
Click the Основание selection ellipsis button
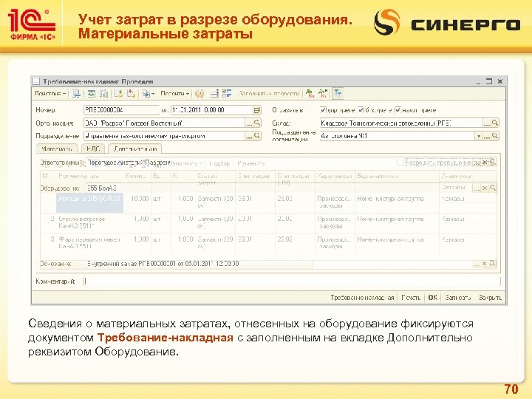[x=477, y=264]
